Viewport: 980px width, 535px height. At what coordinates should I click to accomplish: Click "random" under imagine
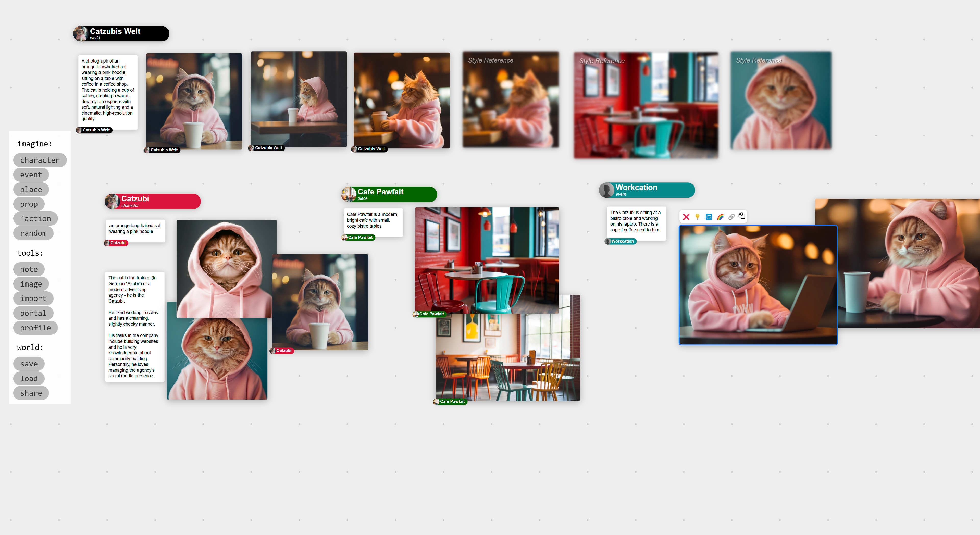coord(33,233)
